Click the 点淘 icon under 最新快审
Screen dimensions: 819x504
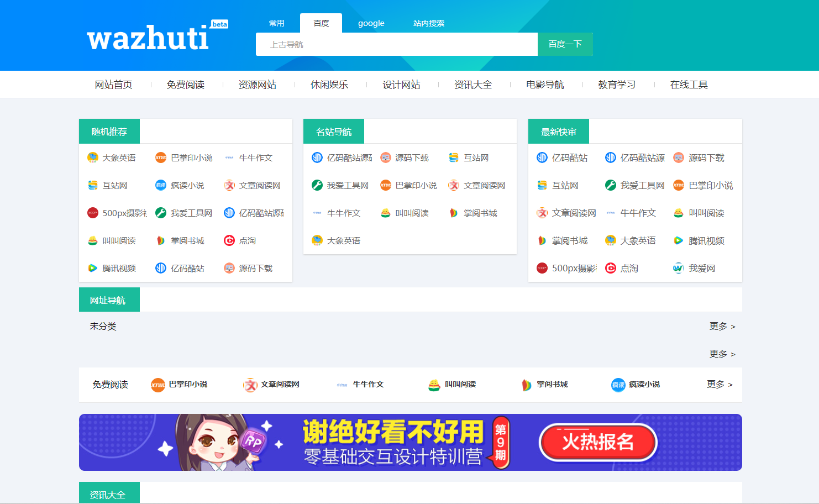coord(610,268)
